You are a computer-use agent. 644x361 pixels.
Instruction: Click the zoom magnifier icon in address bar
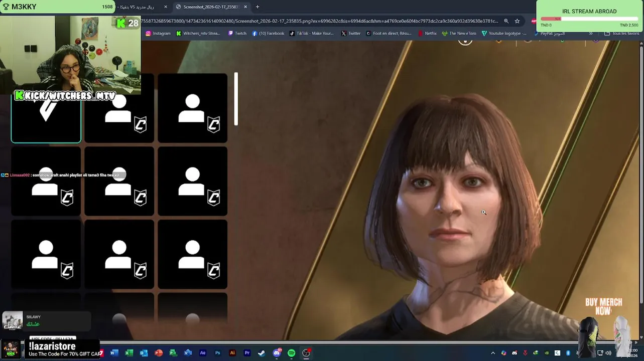[506, 21]
